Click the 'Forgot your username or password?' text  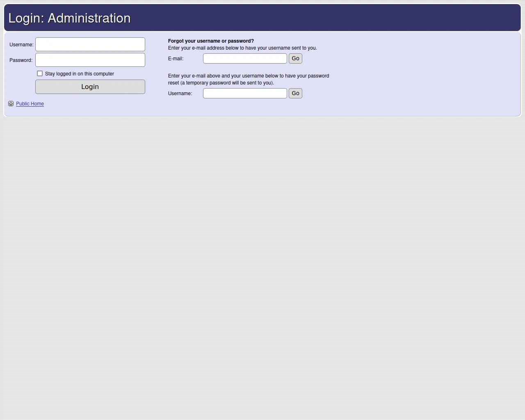click(211, 41)
